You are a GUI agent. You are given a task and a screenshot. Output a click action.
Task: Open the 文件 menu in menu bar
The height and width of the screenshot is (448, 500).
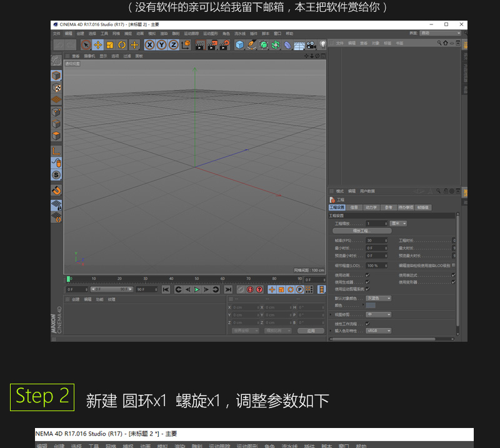56,34
